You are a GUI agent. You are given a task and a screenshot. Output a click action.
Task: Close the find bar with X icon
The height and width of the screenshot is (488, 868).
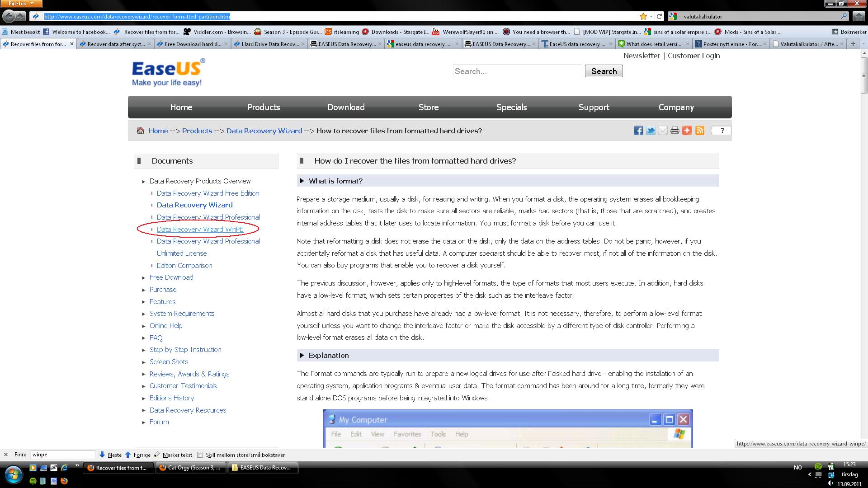tap(6, 455)
